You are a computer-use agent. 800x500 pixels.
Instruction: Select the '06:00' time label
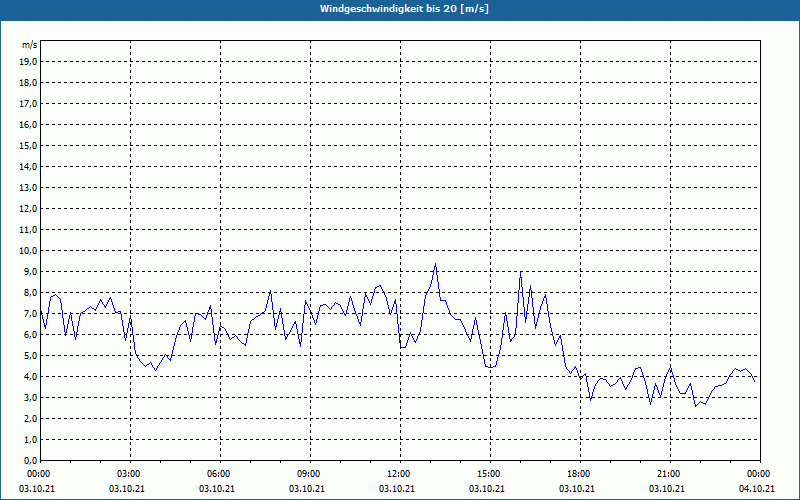pos(219,474)
